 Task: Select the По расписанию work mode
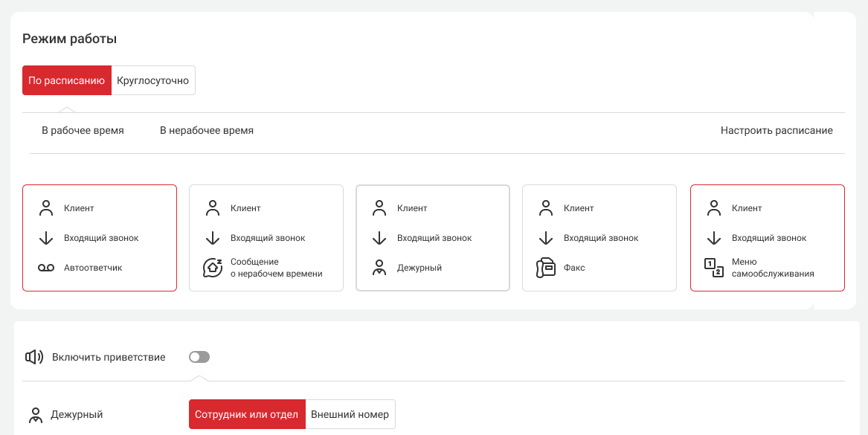point(66,80)
